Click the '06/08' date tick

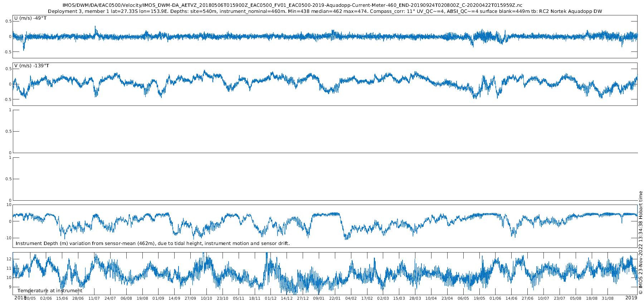[126, 299]
